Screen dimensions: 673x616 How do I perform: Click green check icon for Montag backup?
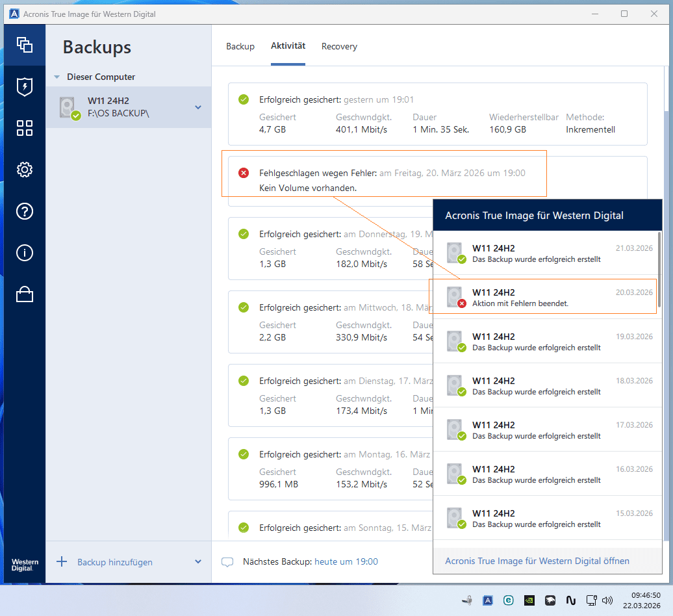pyautogui.click(x=244, y=454)
